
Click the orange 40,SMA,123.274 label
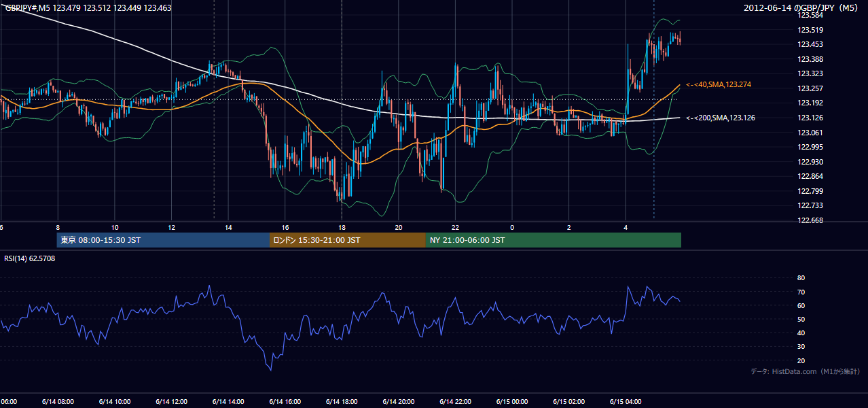(719, 84)
